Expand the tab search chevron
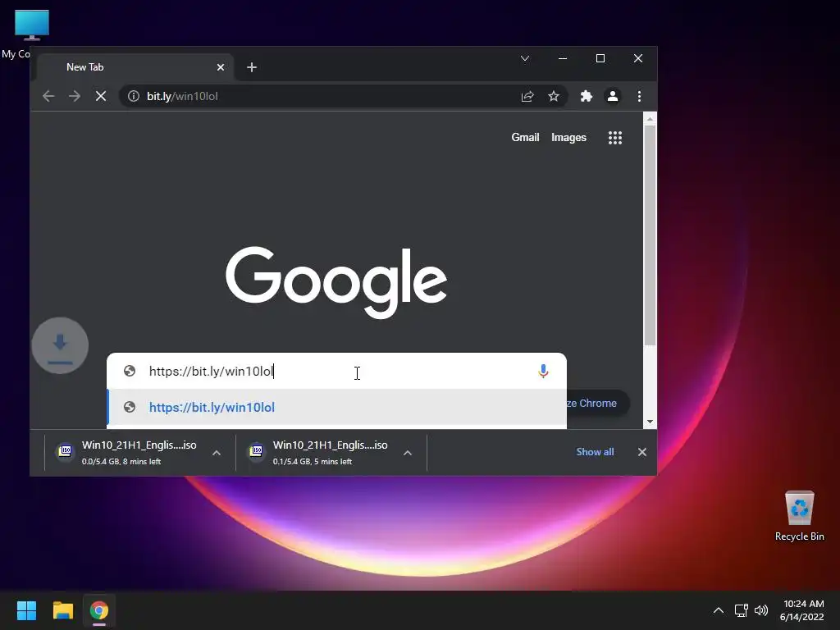This screenshot has height=630, width=840. [x=525, y=58]
